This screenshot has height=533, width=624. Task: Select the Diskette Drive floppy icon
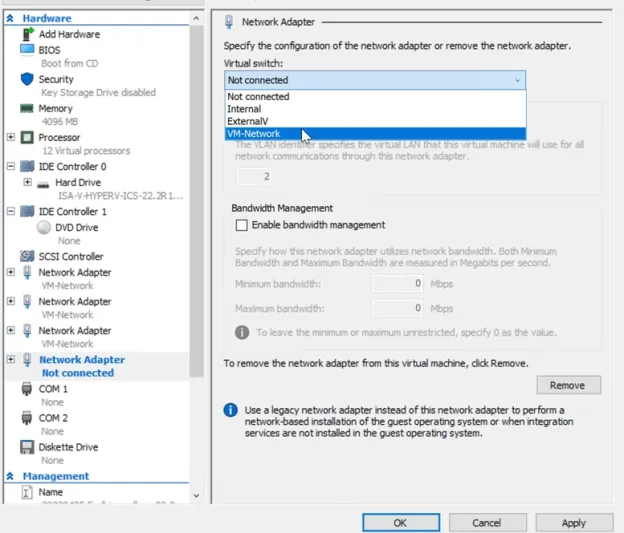coord(27,447)
